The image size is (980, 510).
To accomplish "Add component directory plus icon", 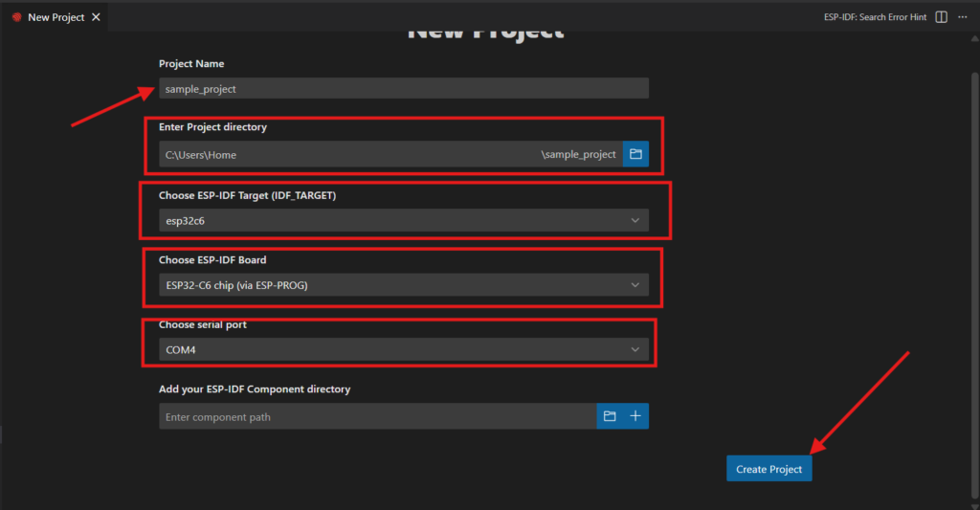I will 635,416.
